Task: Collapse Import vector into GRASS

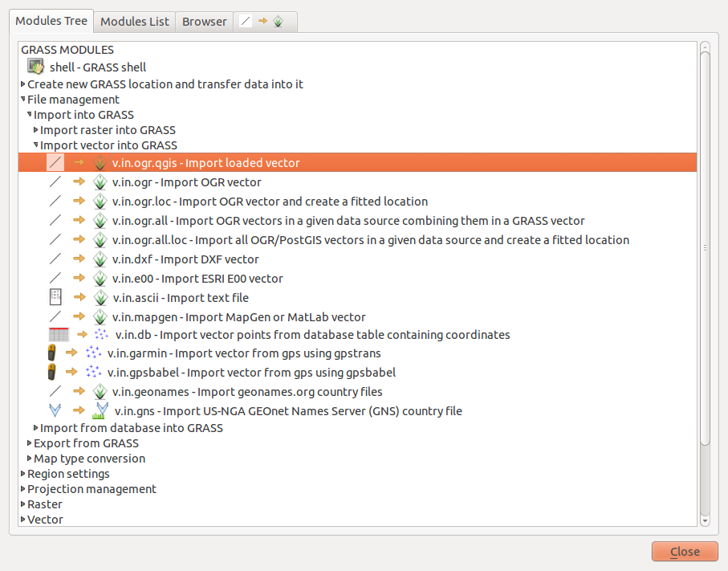Action: 35,145
